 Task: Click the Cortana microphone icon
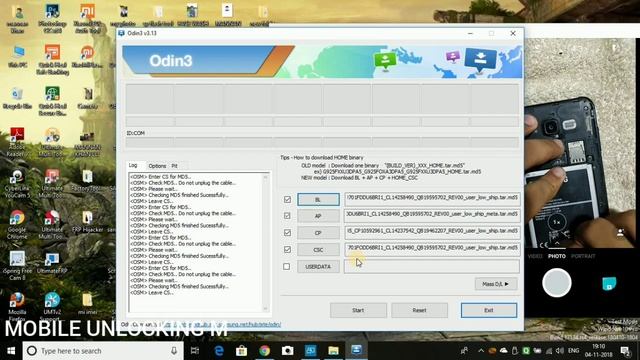click(174, 351)
